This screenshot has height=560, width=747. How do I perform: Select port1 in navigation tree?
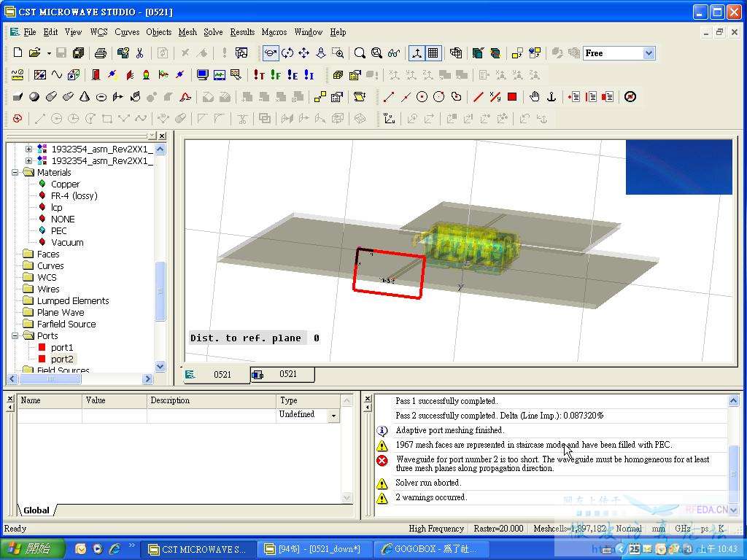point(62,348)
